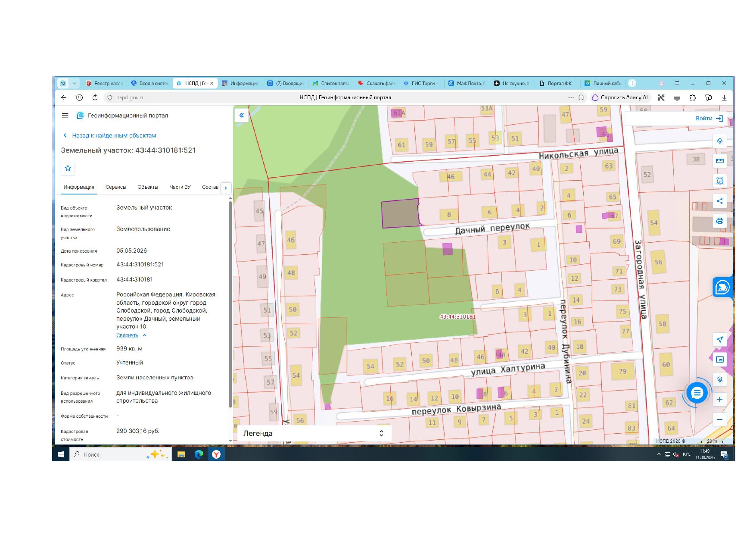Print the current map view
Viewport: 756px width, 535px height.
pos(719,221)
